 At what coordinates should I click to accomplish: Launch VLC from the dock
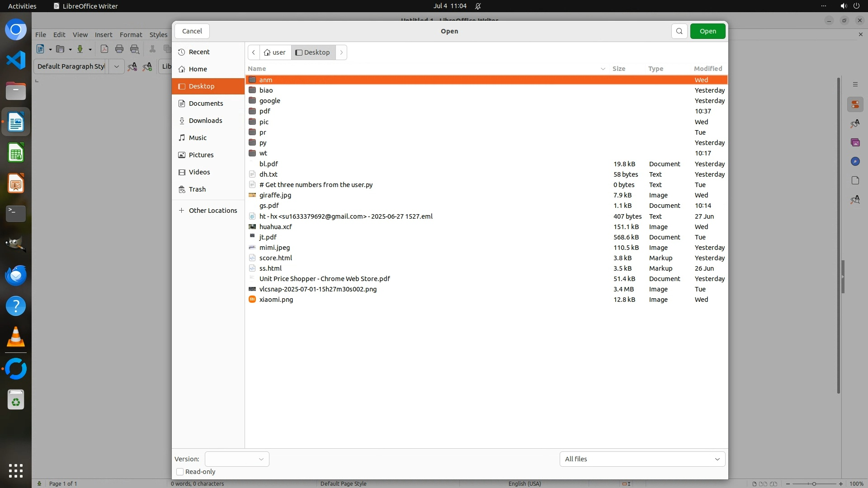(x=16, y=337)
